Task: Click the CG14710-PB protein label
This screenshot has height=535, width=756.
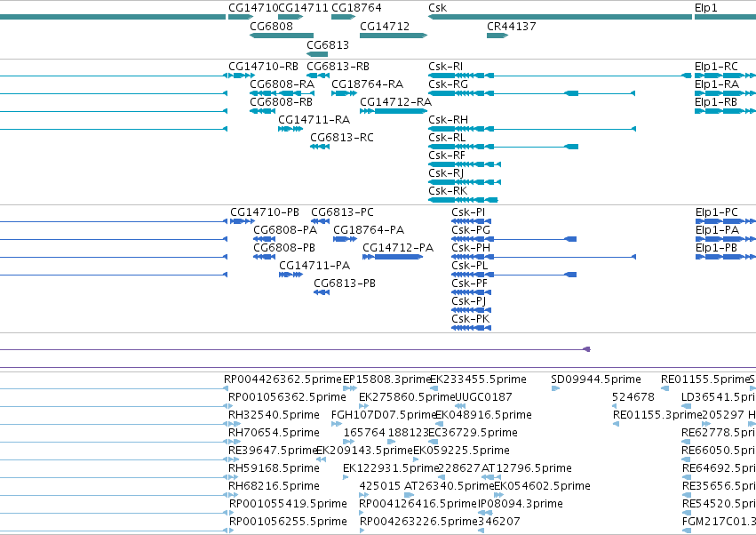Action: tap(265, 212)
